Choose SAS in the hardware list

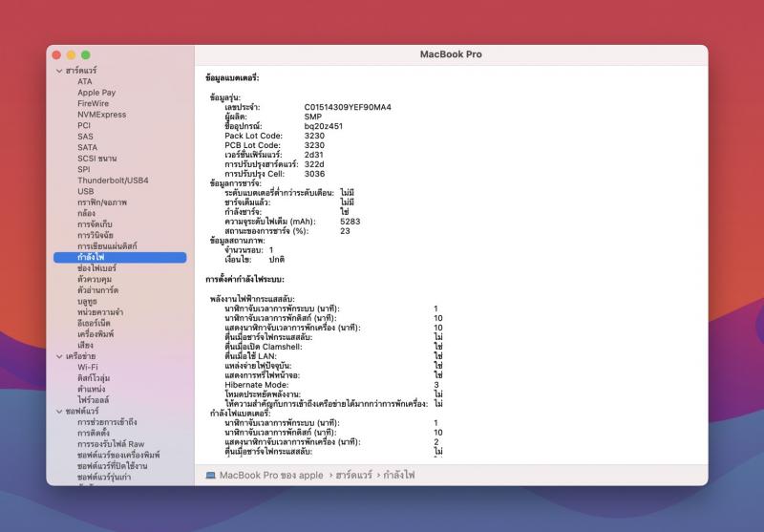(85, 137)
